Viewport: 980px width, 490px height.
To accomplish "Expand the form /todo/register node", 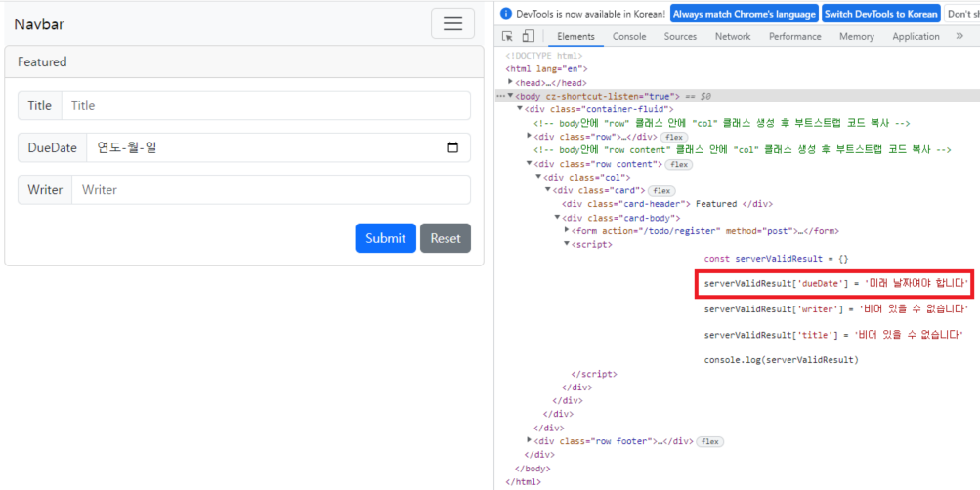I will (x=567, y=231).
